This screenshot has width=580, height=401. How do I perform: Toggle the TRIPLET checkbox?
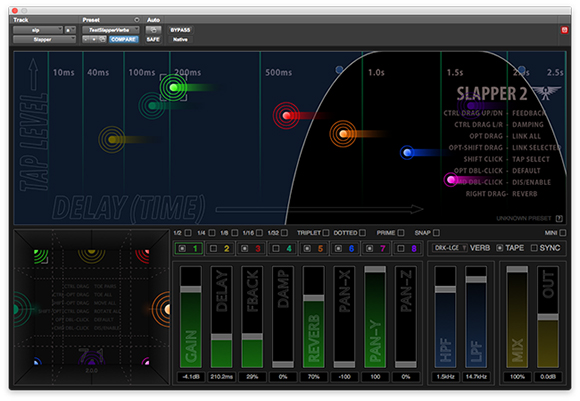click(326, 233)
